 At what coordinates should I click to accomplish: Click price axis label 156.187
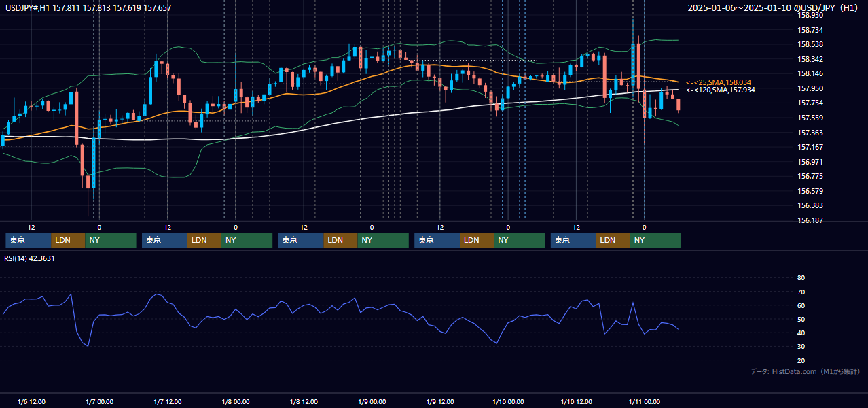pyautogui.click(x=810, y=220)
